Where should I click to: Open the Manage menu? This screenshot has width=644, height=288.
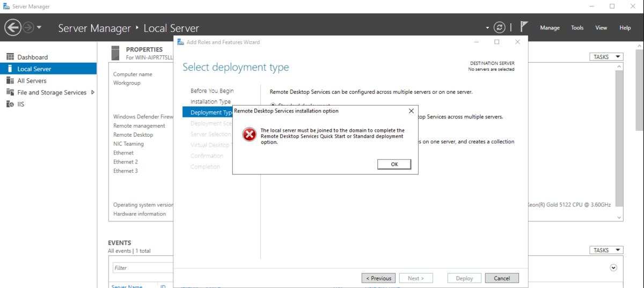(550, 28)
